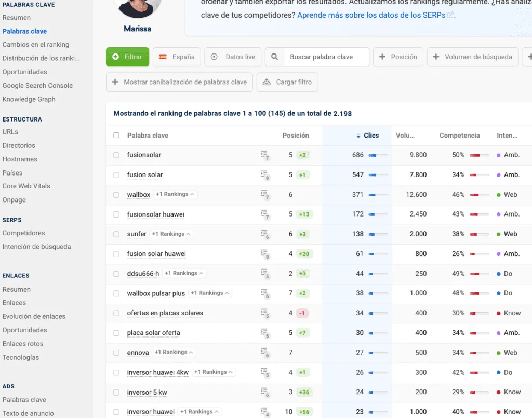Image resolution: width=532 pixels, height=418 pixels.
Task: Check the wallbox row checkbox
Action: pyautogui.click(x=116, y=195)
